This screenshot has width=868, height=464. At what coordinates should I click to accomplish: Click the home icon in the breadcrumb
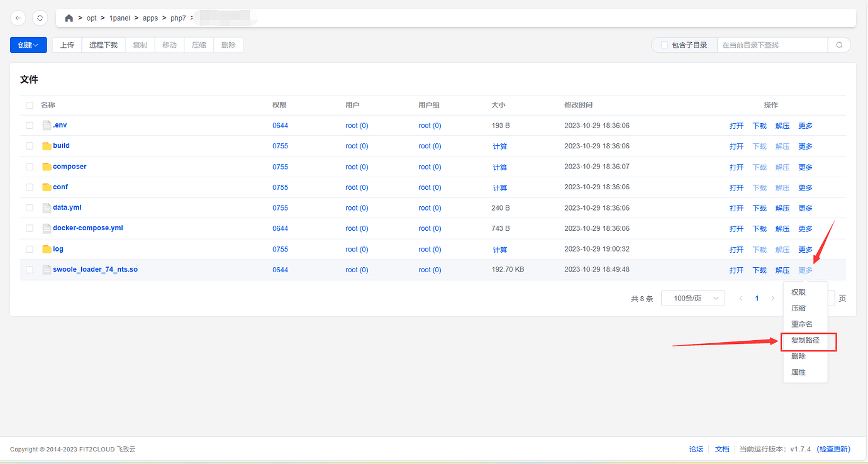(69, 18)
